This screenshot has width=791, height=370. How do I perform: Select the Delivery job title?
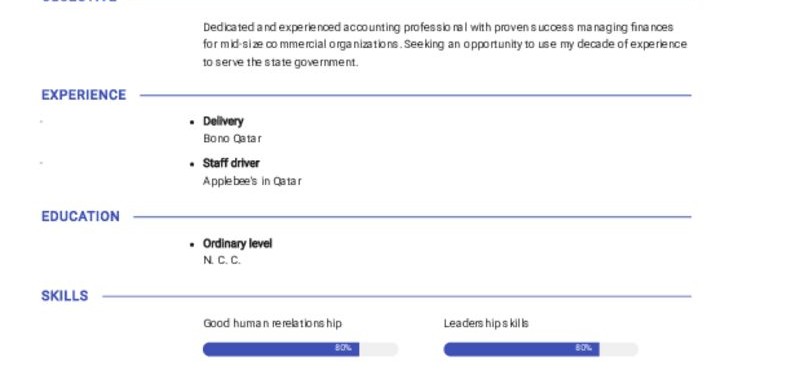223,121
